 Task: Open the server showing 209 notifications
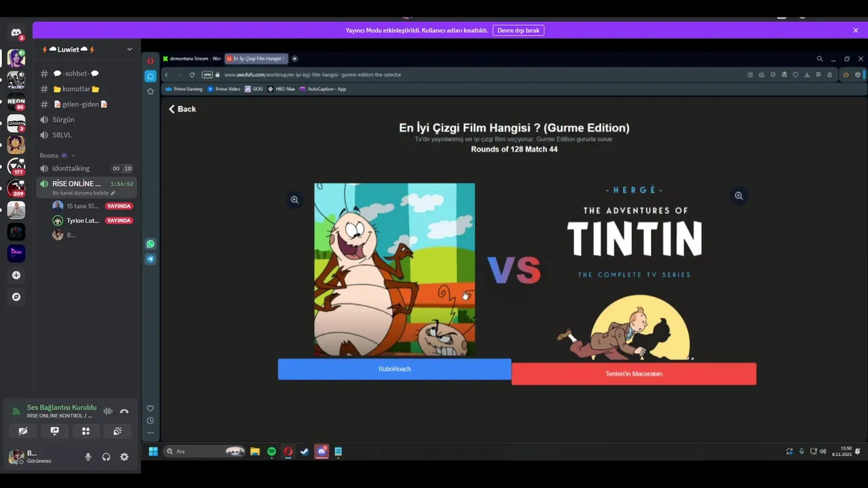(x=16, y=188)
